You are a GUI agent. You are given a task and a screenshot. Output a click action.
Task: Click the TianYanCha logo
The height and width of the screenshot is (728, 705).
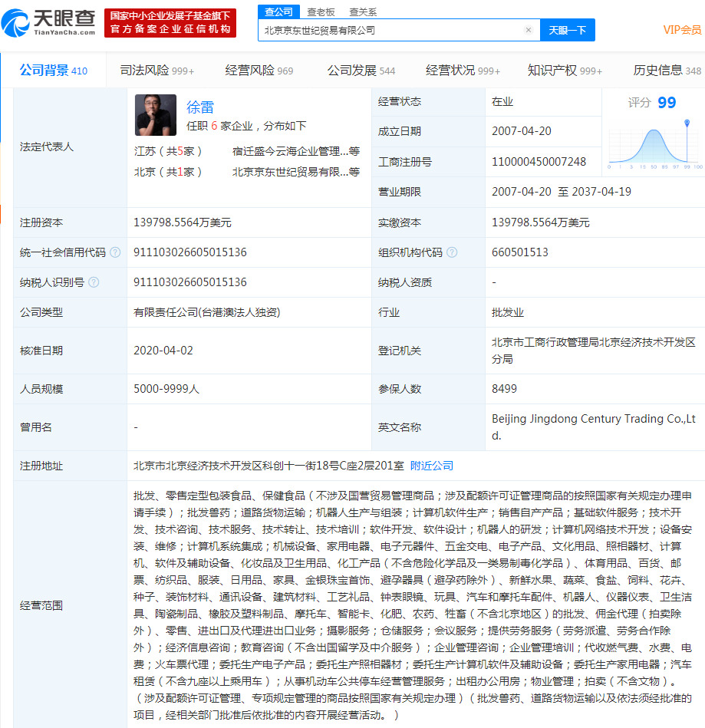pos(48,22)
